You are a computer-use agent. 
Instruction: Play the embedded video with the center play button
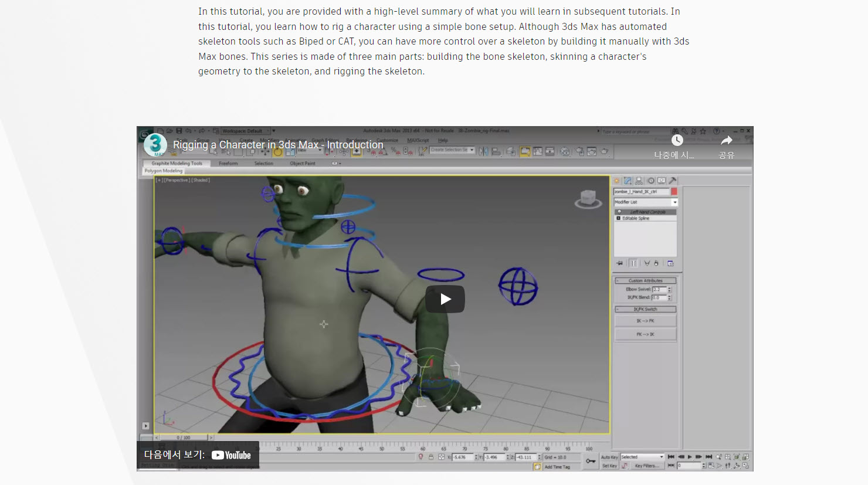(x=445, y=299)
